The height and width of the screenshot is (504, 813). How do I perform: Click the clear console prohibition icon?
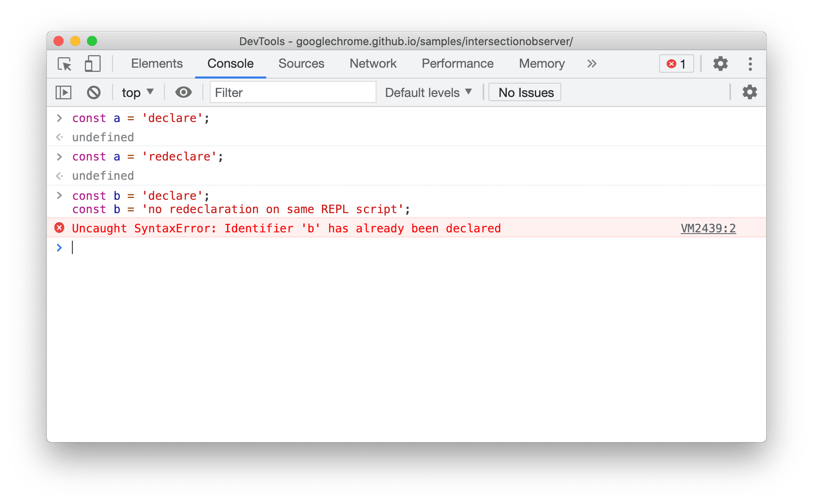94,92
